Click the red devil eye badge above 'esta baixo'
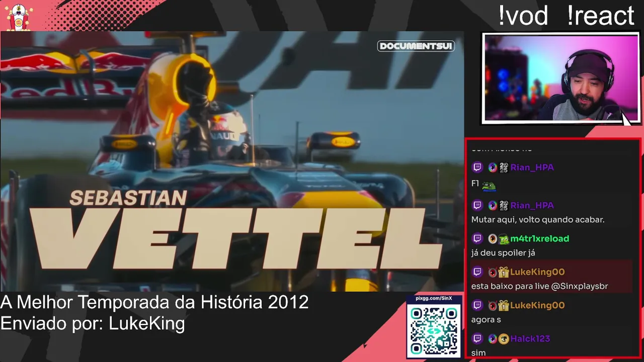This screenshot has height=362, width=644. [493, 272]
